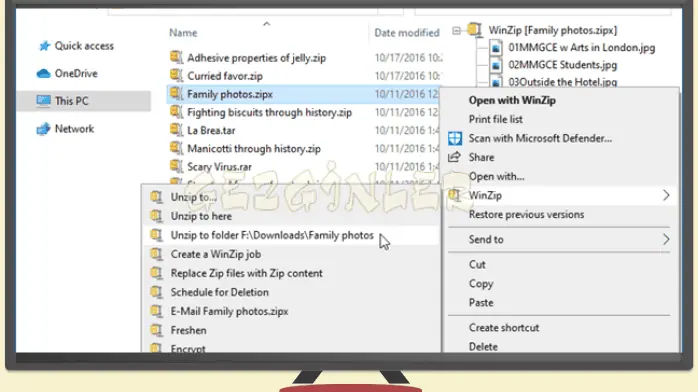
Task: Click the Network icon in the sidebar
Action: (44, 129)
